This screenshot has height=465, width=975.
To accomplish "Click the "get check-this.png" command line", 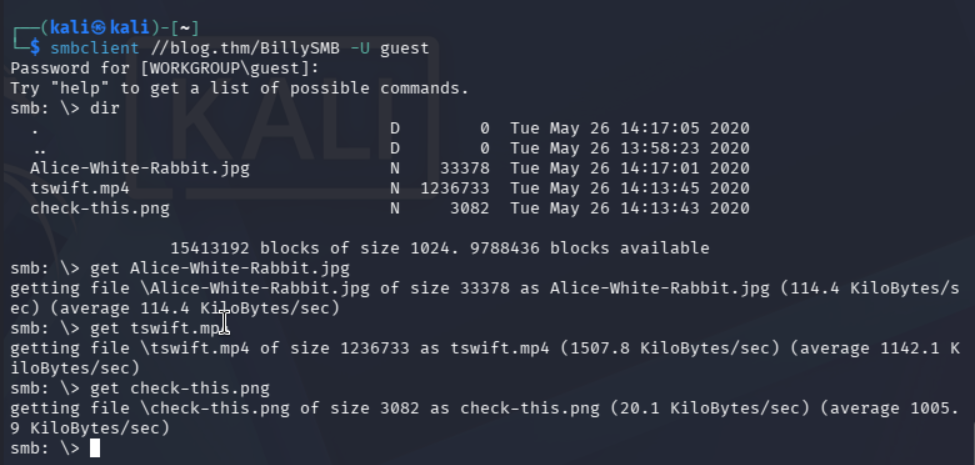I will point(180,389).
